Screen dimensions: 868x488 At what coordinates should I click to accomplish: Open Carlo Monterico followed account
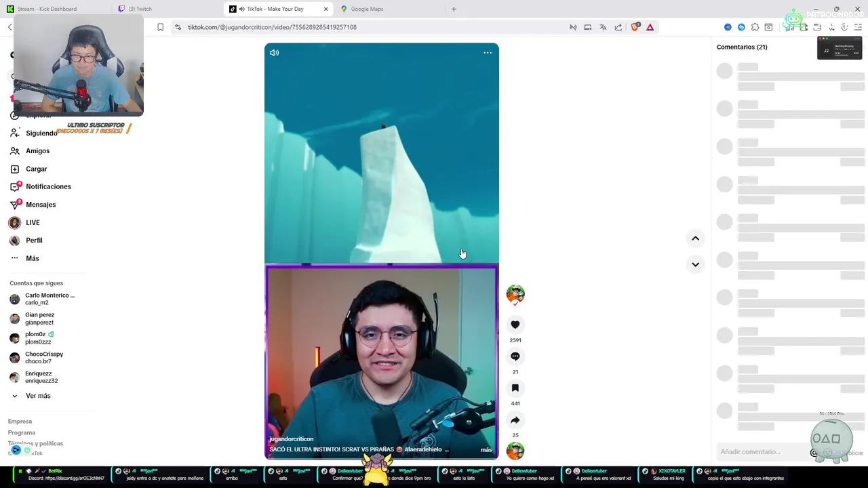(x=42, y=299)
